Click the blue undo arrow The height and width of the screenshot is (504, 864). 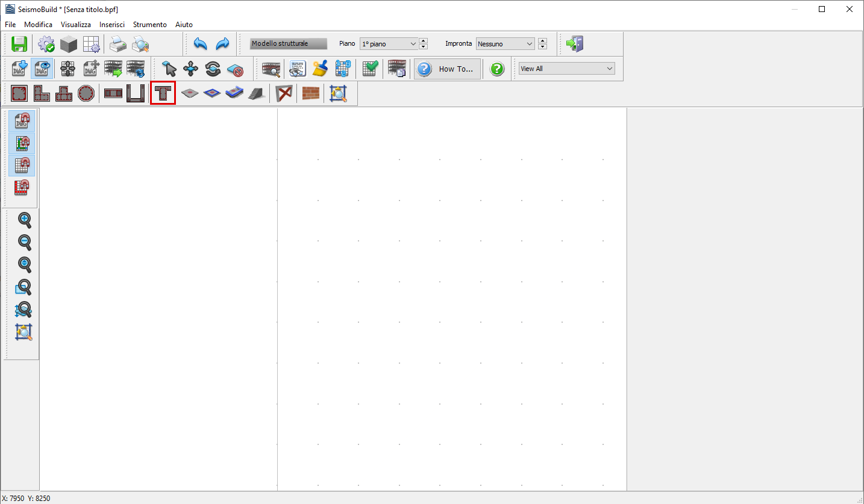[x=200, y=44]
